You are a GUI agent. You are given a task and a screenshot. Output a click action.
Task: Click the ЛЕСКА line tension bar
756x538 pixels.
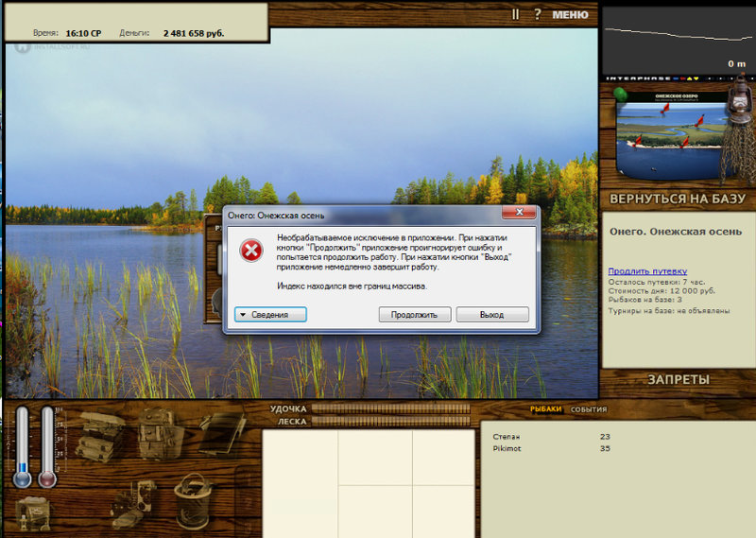tap(390, 422)
